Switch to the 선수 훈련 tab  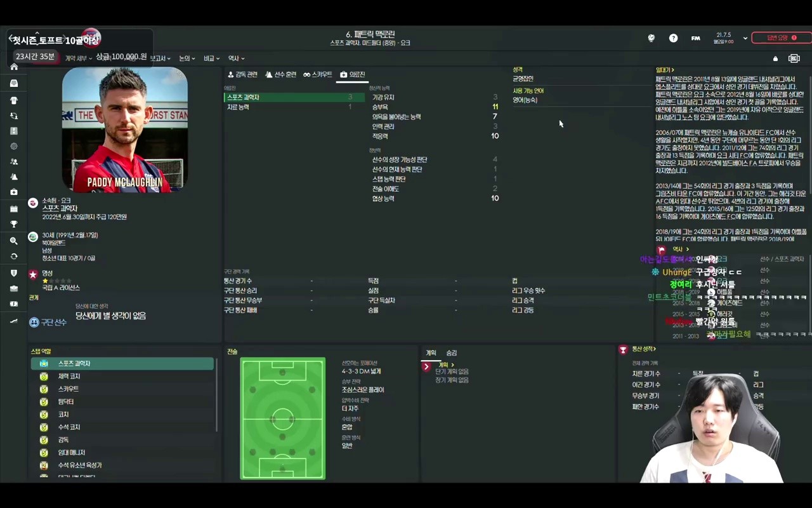point(281,74)
